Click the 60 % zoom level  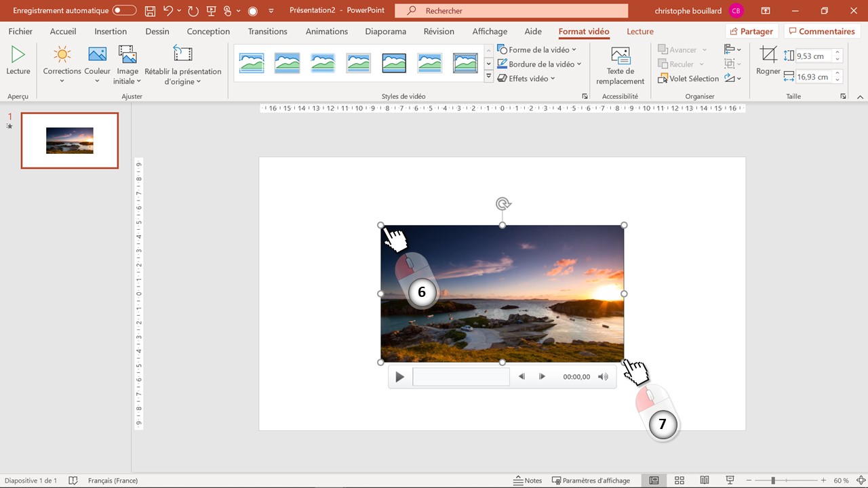(841, 481)
